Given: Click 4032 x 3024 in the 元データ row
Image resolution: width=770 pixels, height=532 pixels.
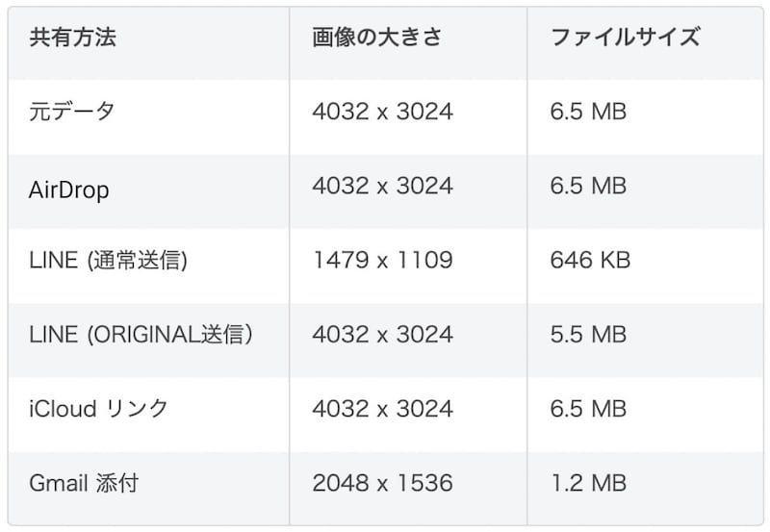Looking at the screenshot, I should pyautogui.click(x=382, y=112).
